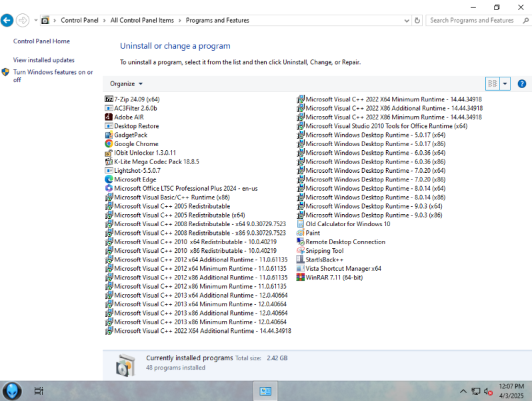Click the network tray icon

click(476, 392)
